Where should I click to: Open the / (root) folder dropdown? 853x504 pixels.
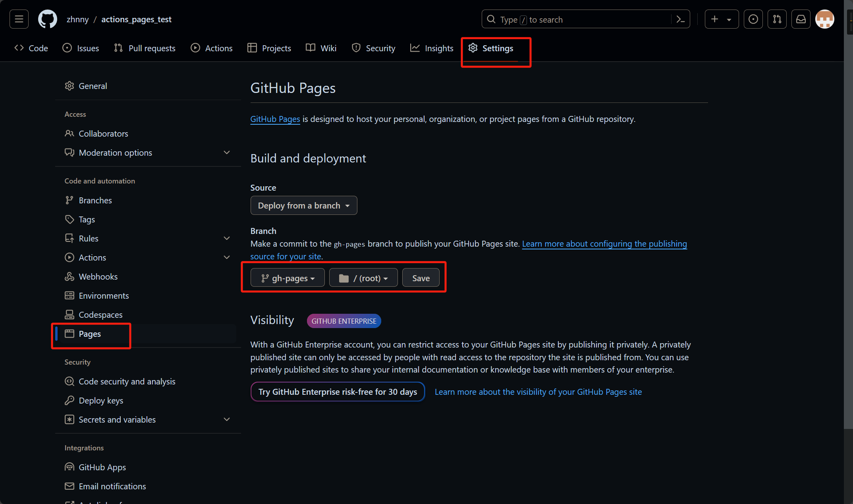[x=363, y=278]
